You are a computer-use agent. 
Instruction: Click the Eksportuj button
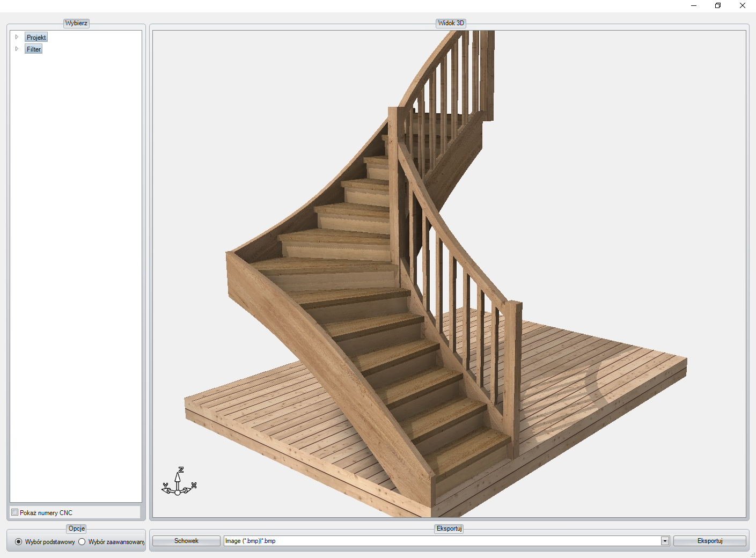click(x=709, y=541)
